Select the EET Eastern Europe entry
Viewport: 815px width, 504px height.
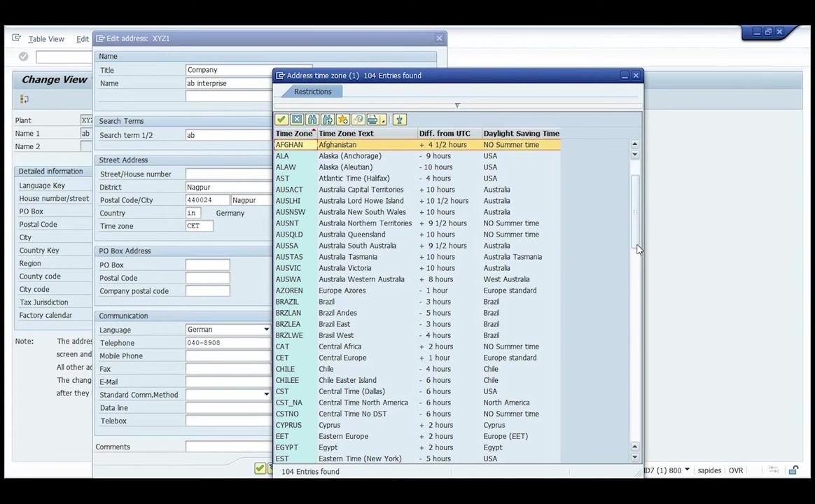pyautogui.click(x=417, y=437)
